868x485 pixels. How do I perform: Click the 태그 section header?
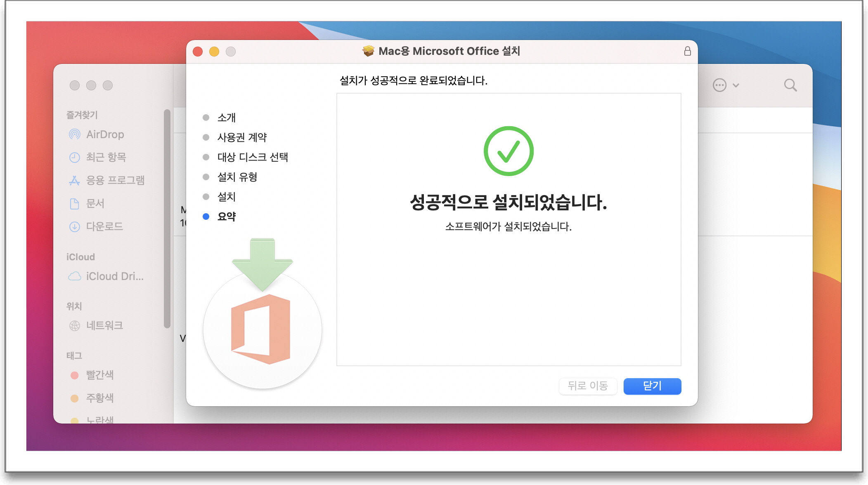click(74, 356)
